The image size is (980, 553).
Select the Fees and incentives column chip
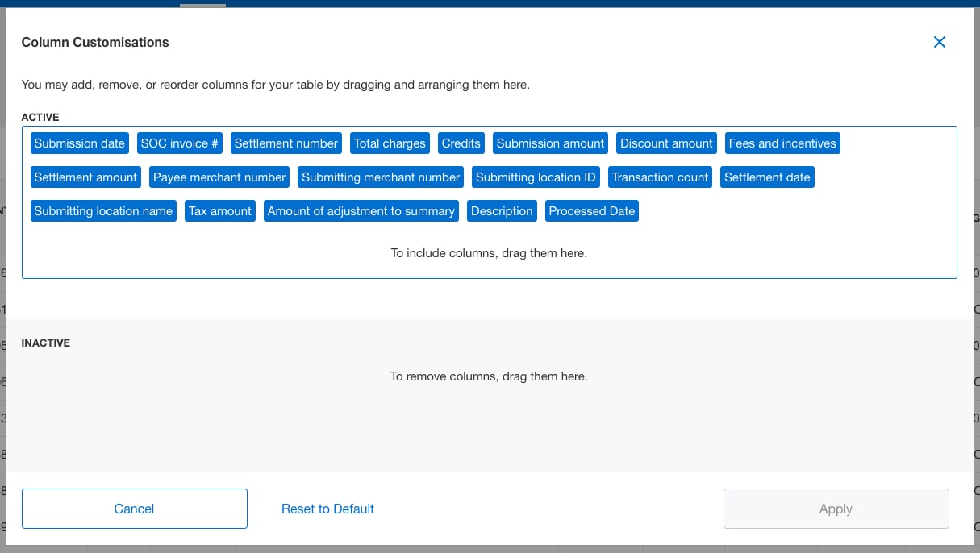click(782, 143)
